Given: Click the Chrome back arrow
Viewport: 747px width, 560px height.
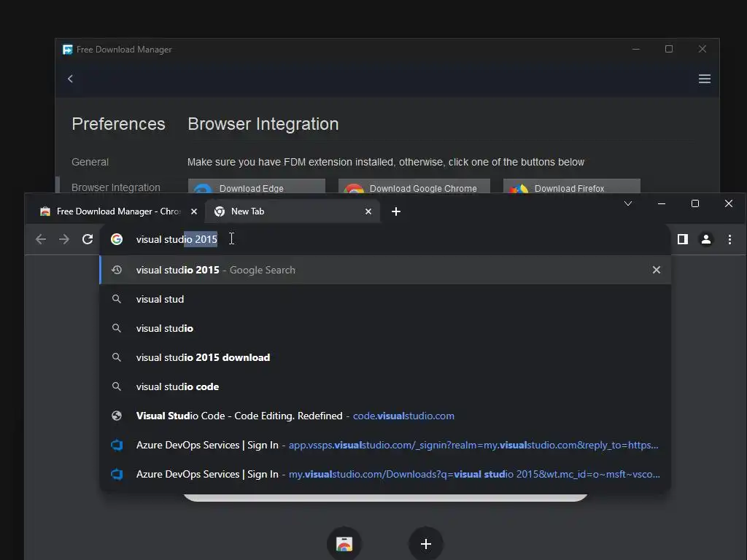Looking at the screenshot, I should click(41, 239).
